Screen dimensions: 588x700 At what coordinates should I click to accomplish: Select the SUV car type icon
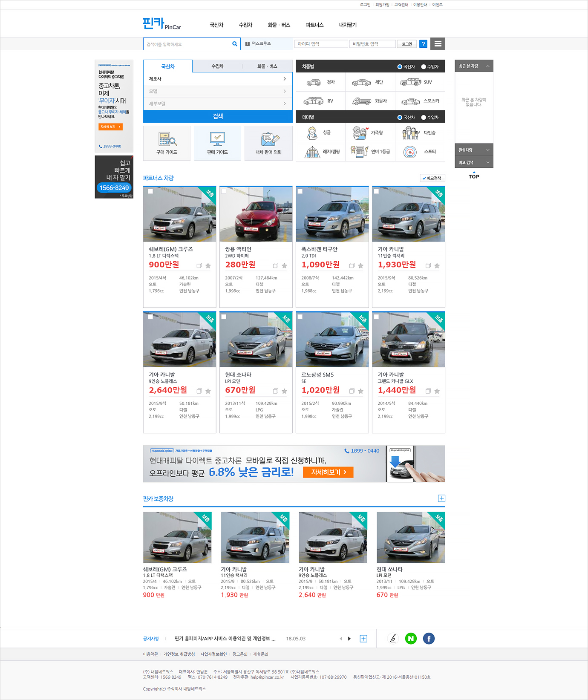tap(411, 82)
